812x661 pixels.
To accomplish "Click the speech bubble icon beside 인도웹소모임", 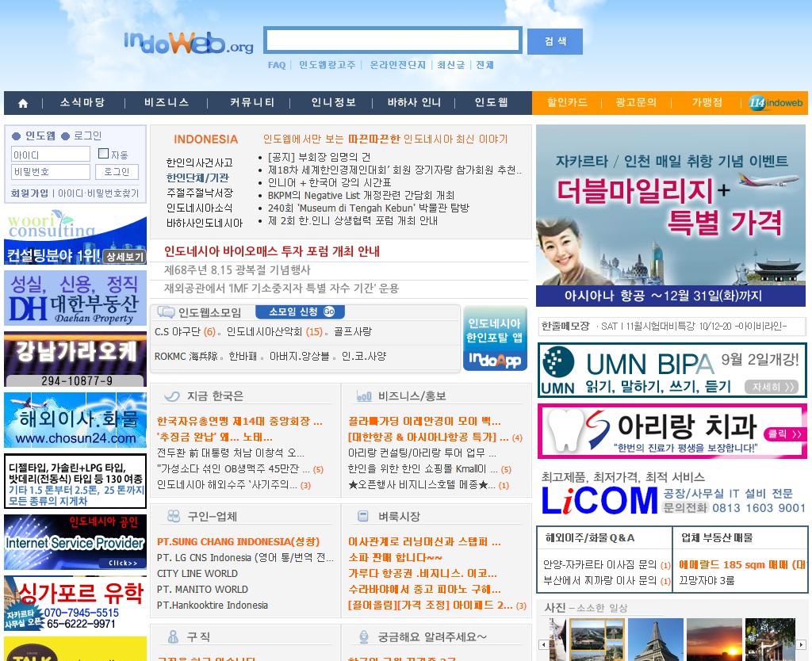I will pyautogui.click(x=166, y=312).
